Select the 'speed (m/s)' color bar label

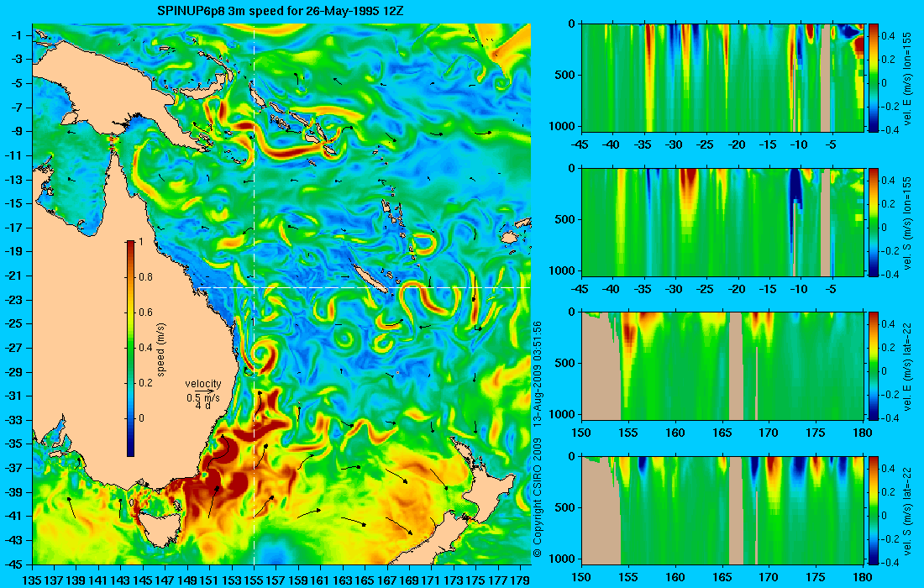(x=161, y=349)
